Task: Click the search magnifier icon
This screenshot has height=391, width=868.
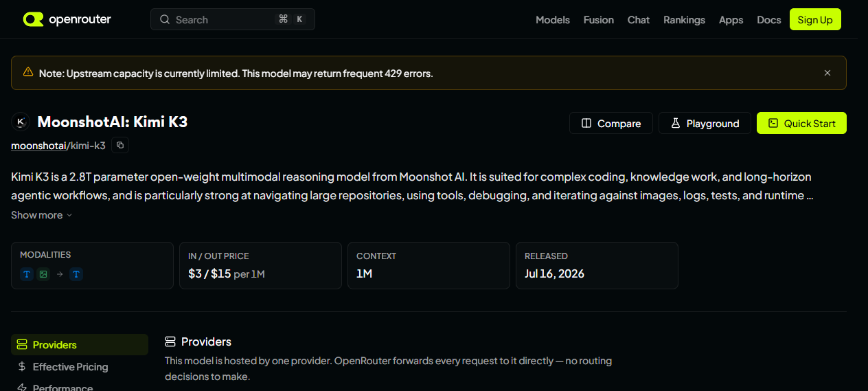Action: pos(165,20)
